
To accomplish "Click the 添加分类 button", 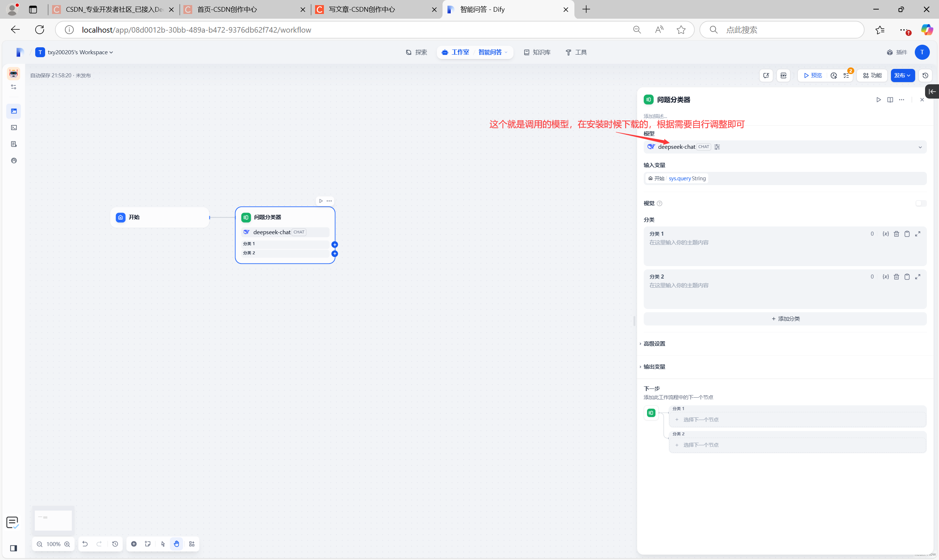I will point(785,318).
